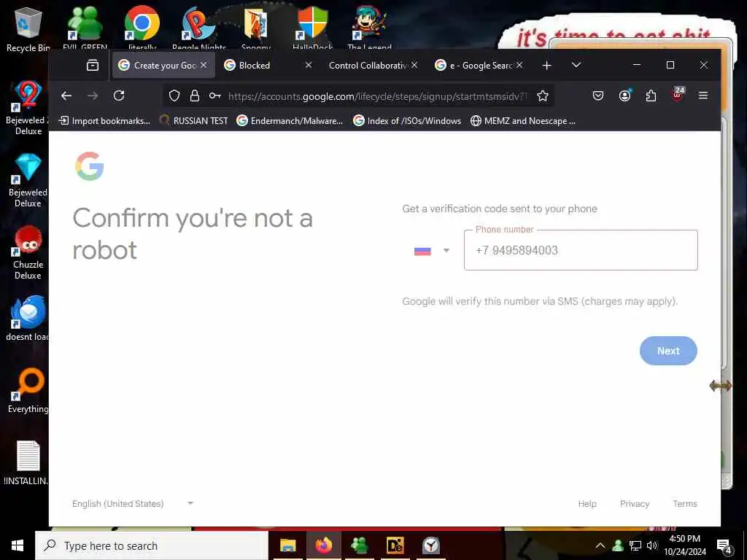Switch to Blocked tab
The width and height of the screenshot is (747, 560).
pyautogui.click(x=268, y=65)
